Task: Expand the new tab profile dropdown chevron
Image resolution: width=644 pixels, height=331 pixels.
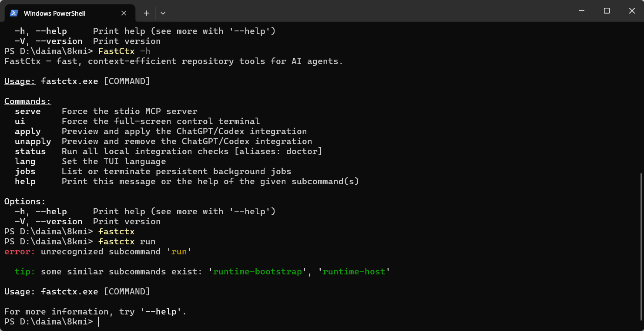Action: point(163,13)
